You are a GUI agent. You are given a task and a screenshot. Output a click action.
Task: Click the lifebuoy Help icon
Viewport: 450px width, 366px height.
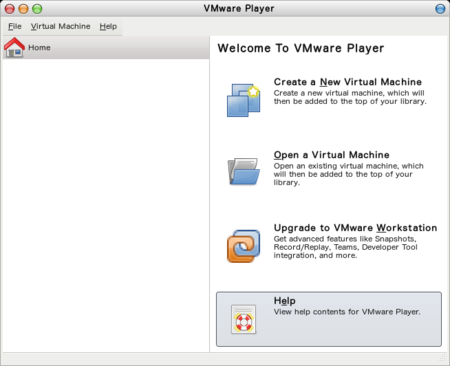(244, 319)
